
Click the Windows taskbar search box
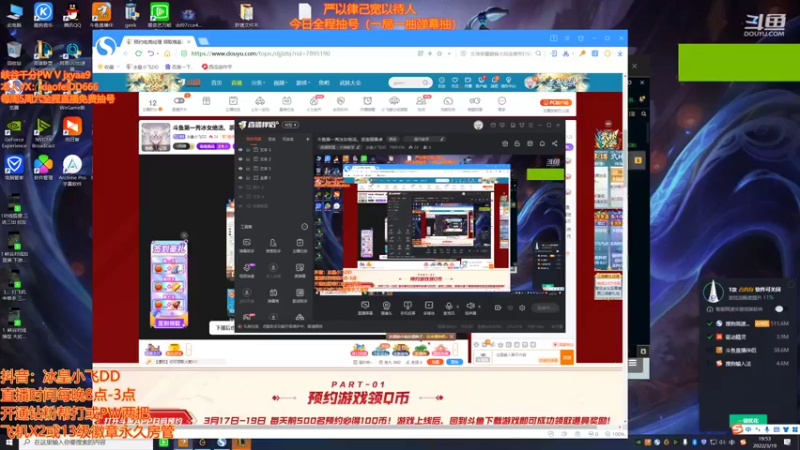point(86,442)
